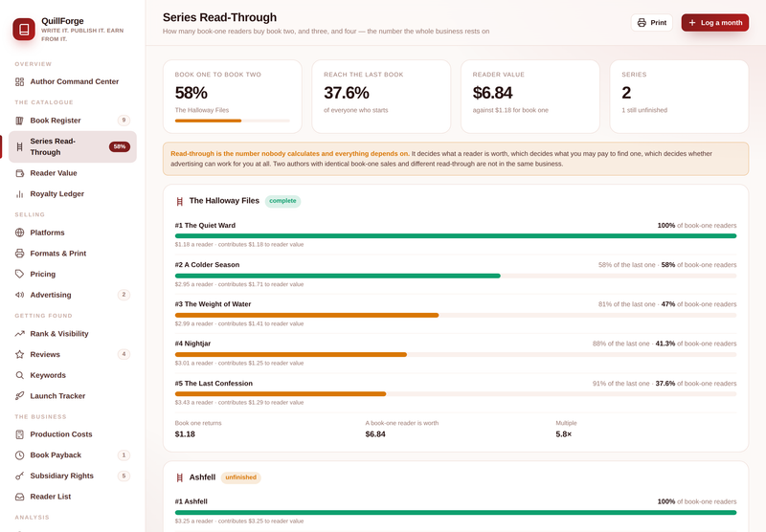Go to Production Costs page
This screenshot has height=532, width=766.
coord(73,434)
